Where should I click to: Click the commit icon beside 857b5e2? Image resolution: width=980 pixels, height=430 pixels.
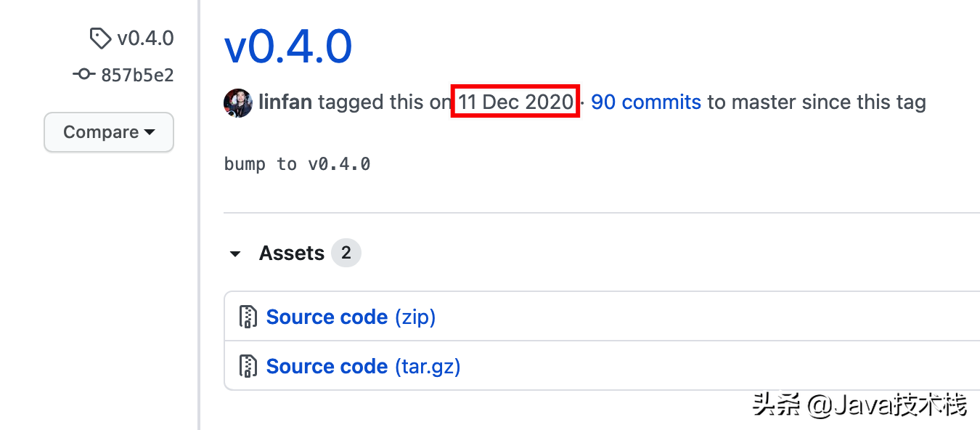(83, 74)
